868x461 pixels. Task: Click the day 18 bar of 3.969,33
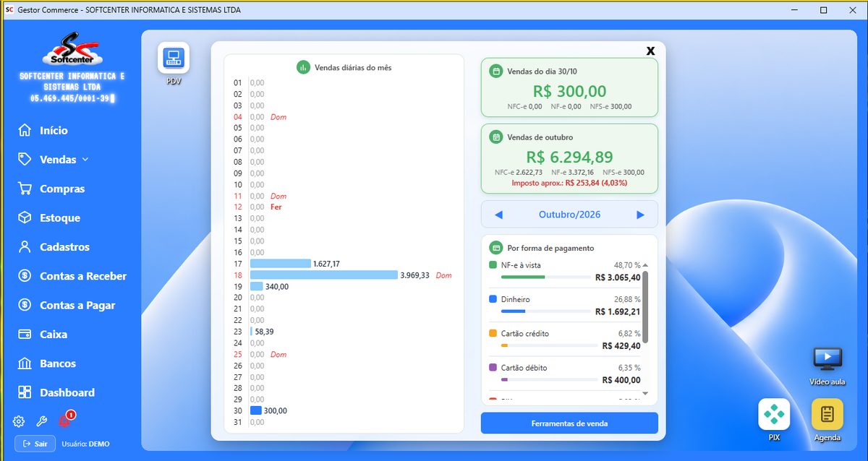click(x=324, y=275)
